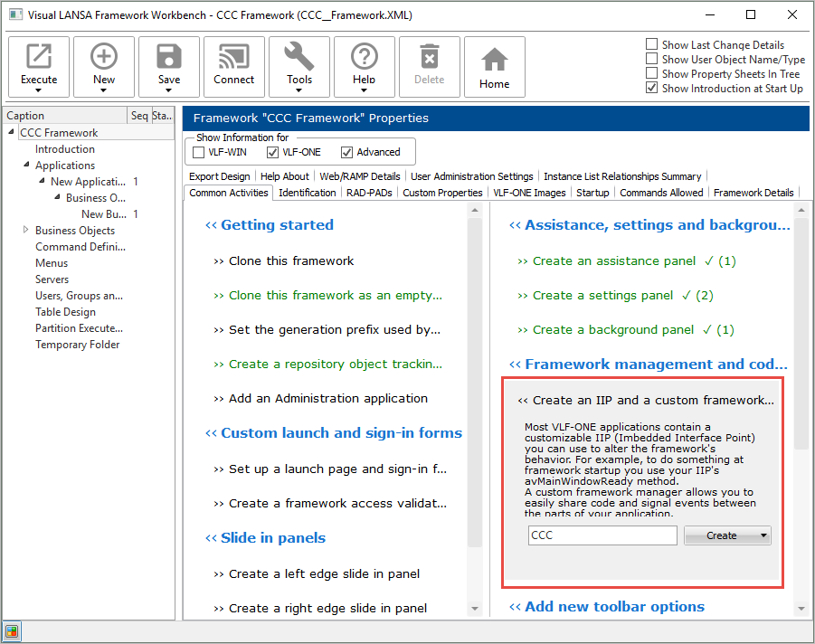Screen dimensions: 815x644
Task: Open the Create button dropdown arrow
Action: pos(763,535)
